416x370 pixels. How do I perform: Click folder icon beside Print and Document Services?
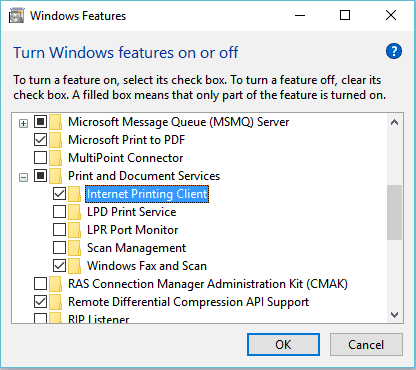[55, 176]
